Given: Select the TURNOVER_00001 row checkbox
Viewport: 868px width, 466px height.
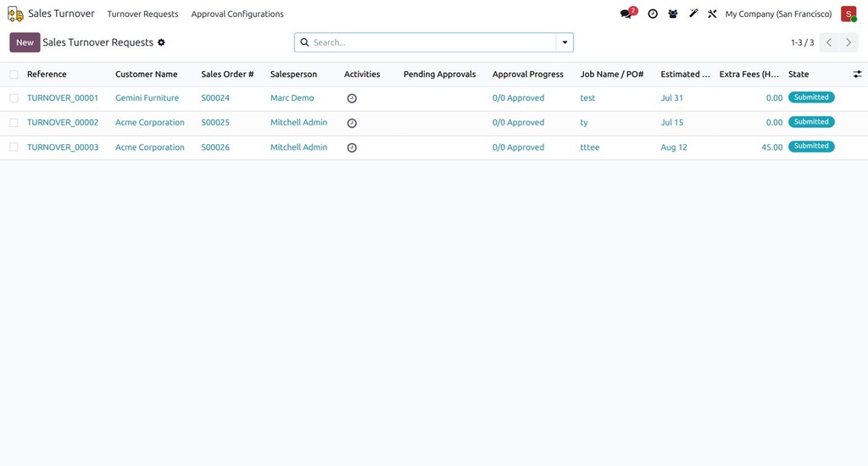Looking at the screenshot, I should pos(14,98).
